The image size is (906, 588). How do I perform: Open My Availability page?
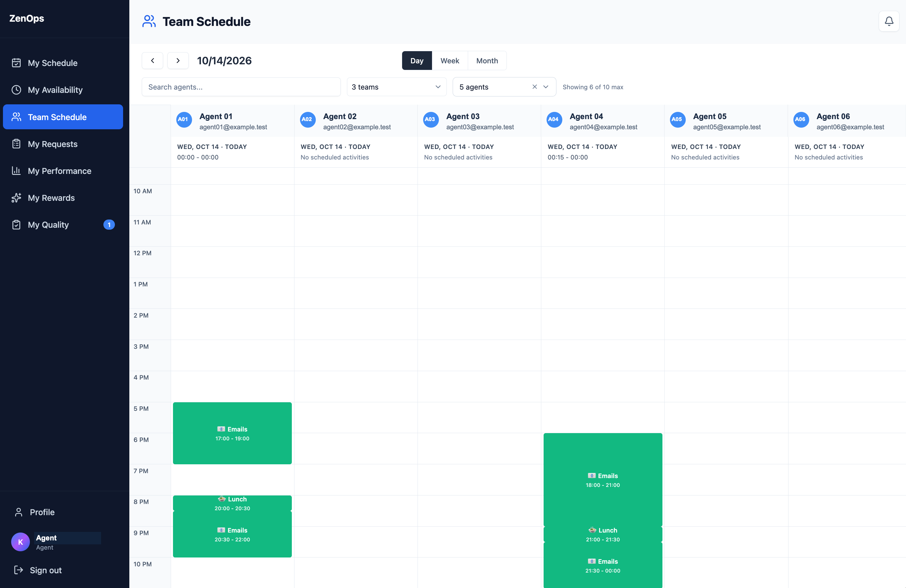pyautogui.click(x=63, y=90)
